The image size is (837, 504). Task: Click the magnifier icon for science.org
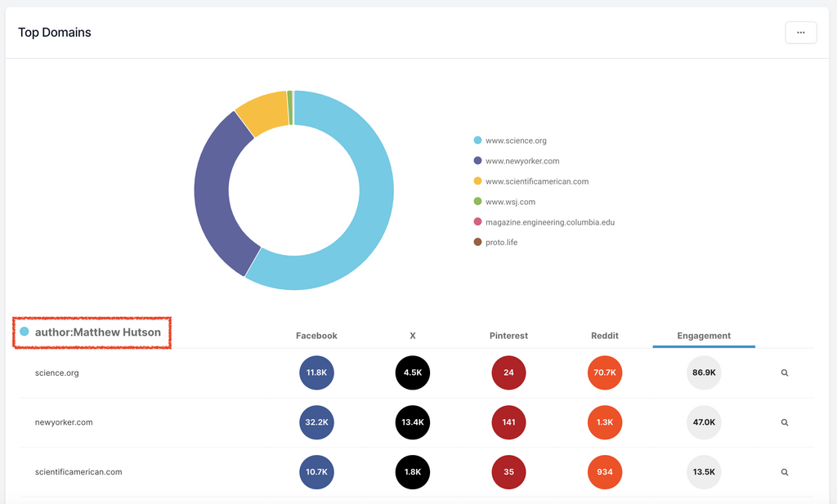(x=784, y=372)
